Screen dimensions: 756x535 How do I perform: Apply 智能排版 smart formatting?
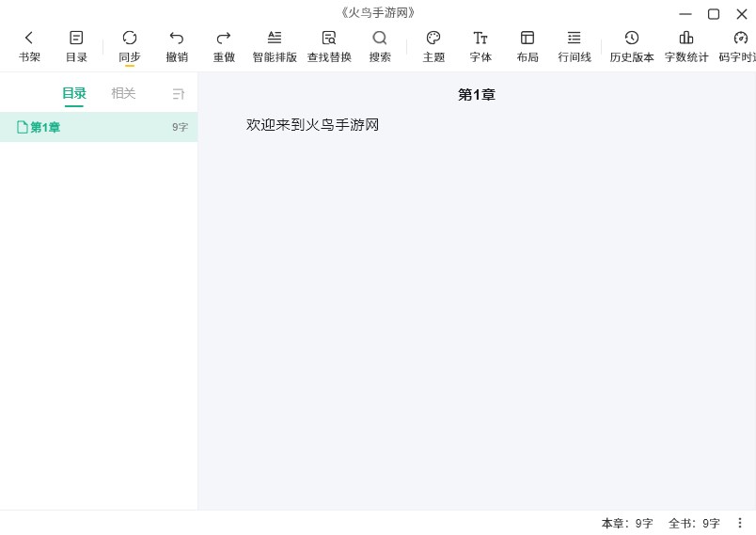275,46
